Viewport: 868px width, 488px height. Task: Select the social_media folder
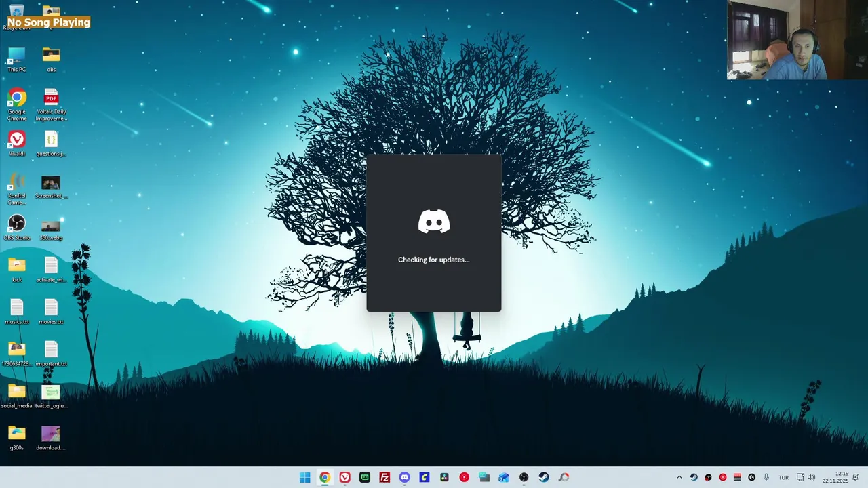[17, 396]
